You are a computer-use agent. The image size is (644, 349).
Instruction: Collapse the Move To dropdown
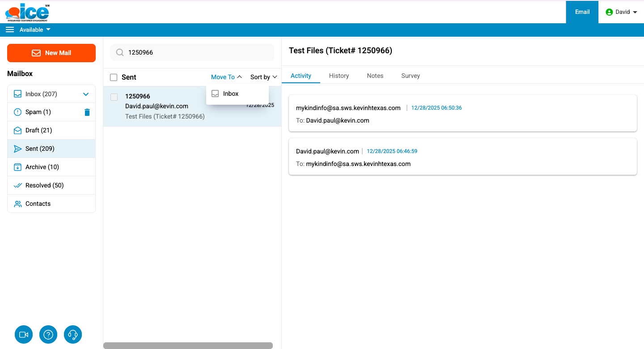[226, 77]
